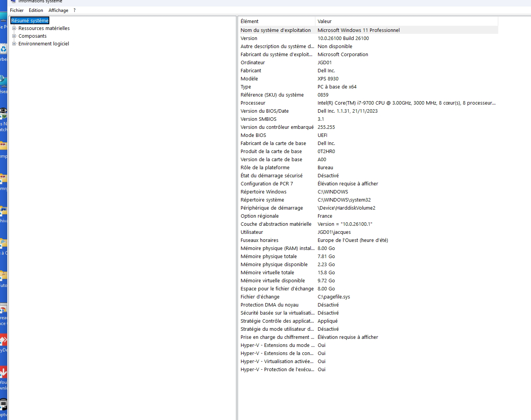This screenshot has width=531, height=420.
Task: Open the ? help menu
Action: [x=74, y=10]
